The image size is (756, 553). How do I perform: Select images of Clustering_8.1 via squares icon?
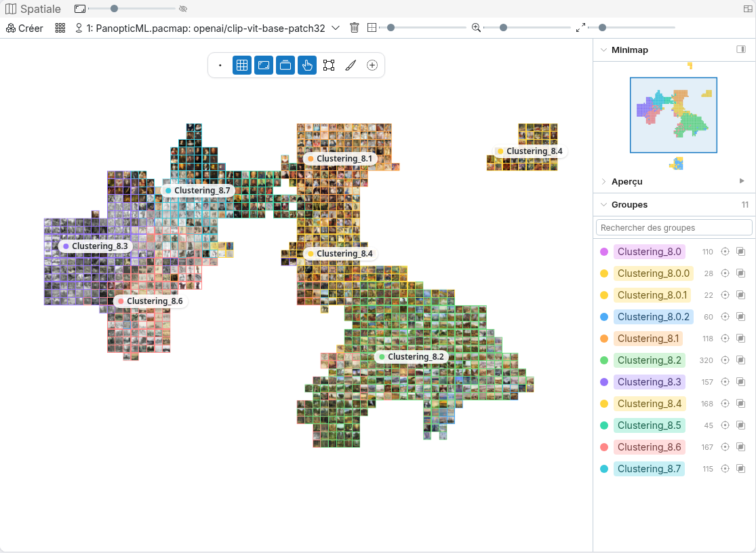coord(741,339)
